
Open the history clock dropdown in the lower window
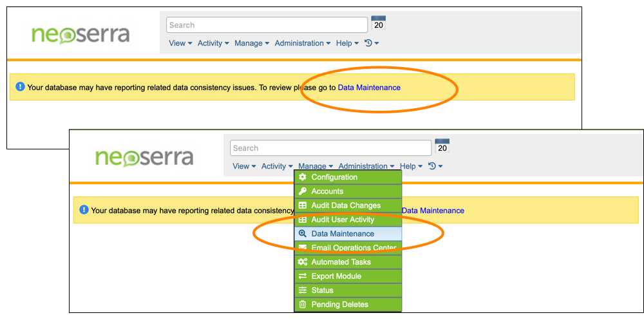(435, 166)
